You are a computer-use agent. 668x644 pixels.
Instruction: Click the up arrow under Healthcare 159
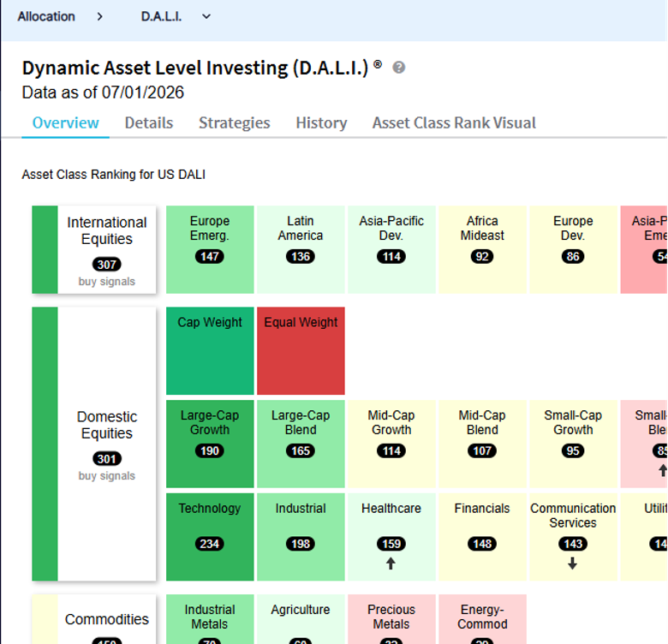pos(391,563)
